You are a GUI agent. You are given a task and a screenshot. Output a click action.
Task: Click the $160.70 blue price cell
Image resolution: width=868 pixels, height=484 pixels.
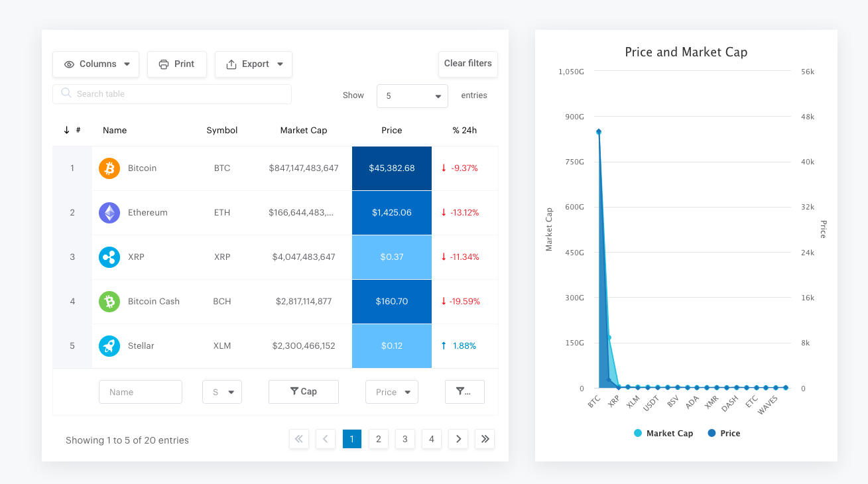(392, 302)
